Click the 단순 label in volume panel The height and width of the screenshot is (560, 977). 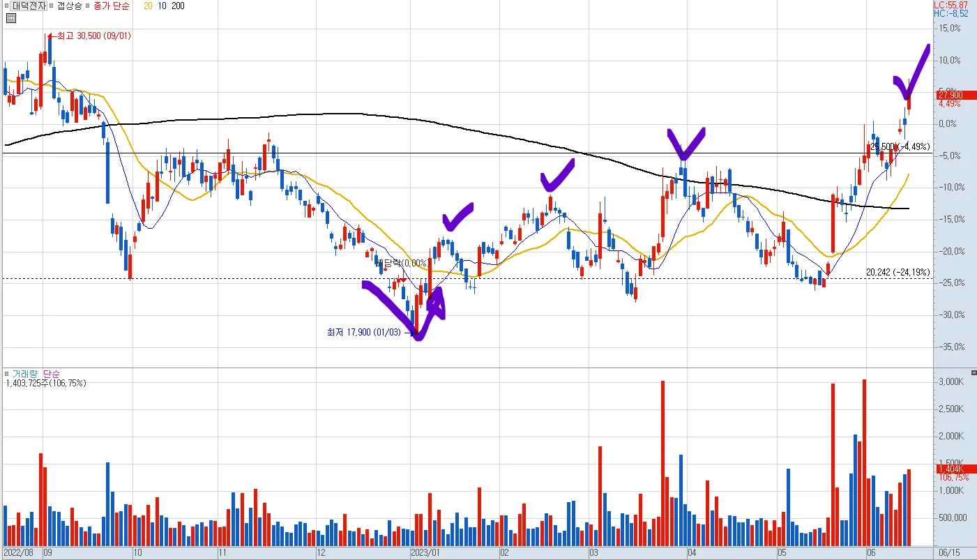[52, 374]
